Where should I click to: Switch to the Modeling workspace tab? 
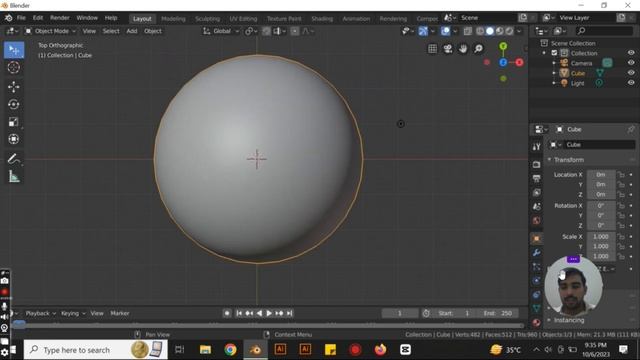[x=173, y=19]
